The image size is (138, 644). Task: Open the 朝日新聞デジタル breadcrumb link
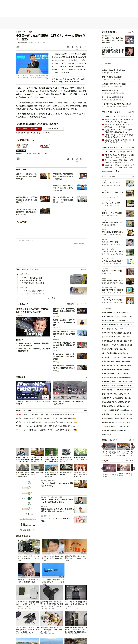click(x=21, y=32)
